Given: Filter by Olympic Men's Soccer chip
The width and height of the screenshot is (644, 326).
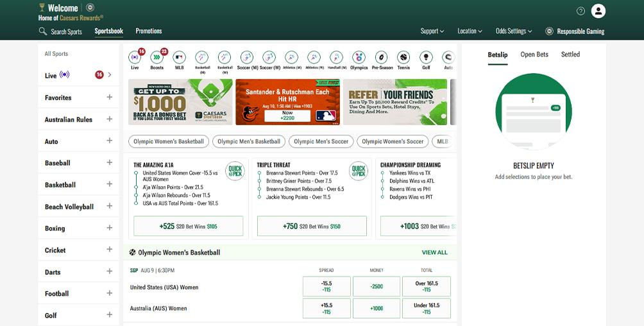Looking at the screenshot, I should (x=321, y=141).
